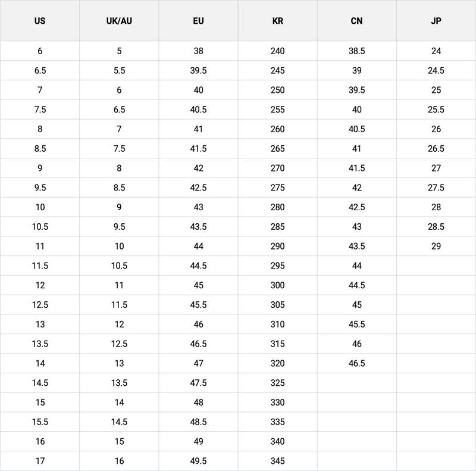Click UK/AU size 10.5 cell
The height and width of the screenshot is (471, 476).
119,266
